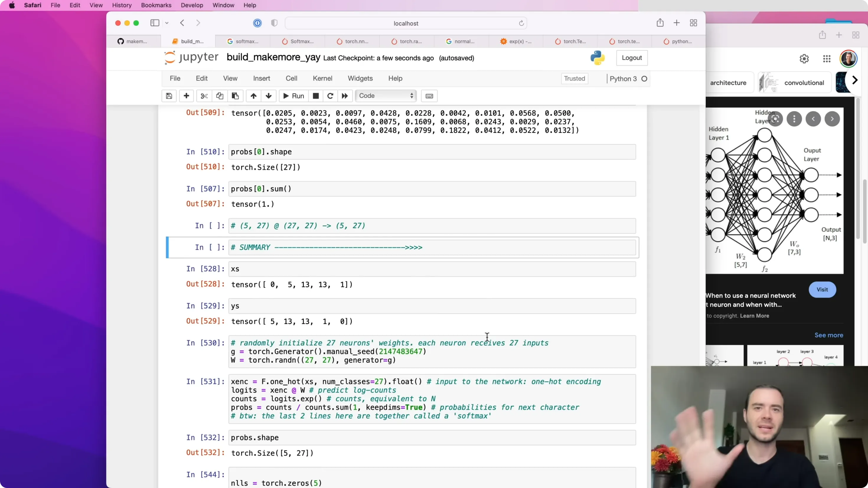Reload page icon in address bar

pyautogui.click(x=521, y=23)
